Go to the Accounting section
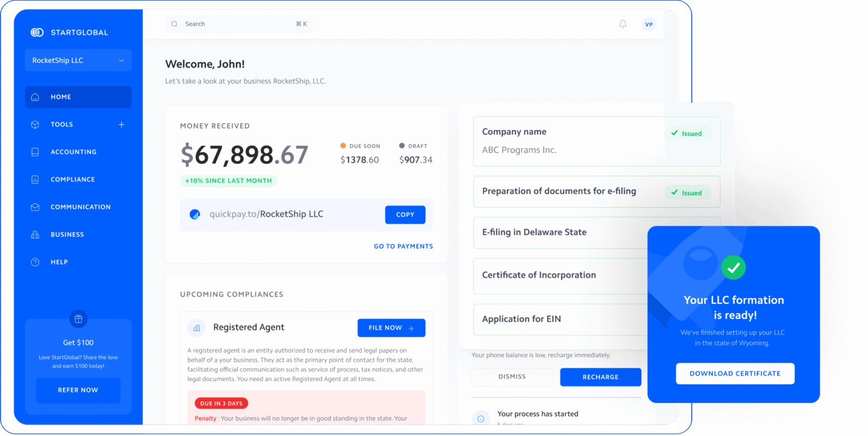868x436 pixels. pyautogui.click(x=73, y=152)
